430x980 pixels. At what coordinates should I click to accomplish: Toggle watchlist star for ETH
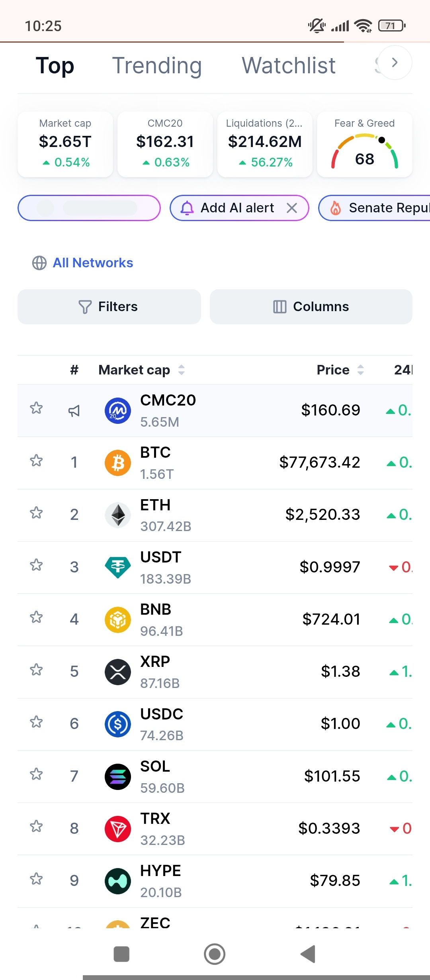(x=36, y=513)
